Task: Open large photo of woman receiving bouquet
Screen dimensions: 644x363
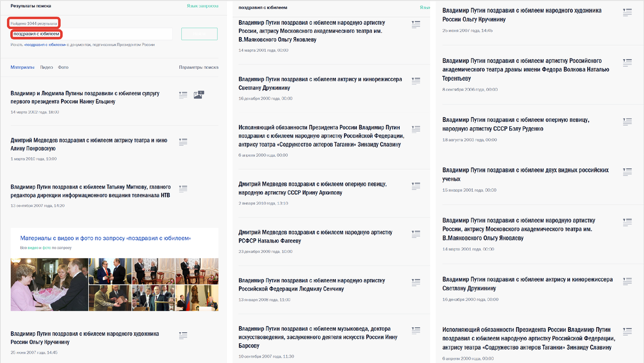Action: (x=49, y=285)
